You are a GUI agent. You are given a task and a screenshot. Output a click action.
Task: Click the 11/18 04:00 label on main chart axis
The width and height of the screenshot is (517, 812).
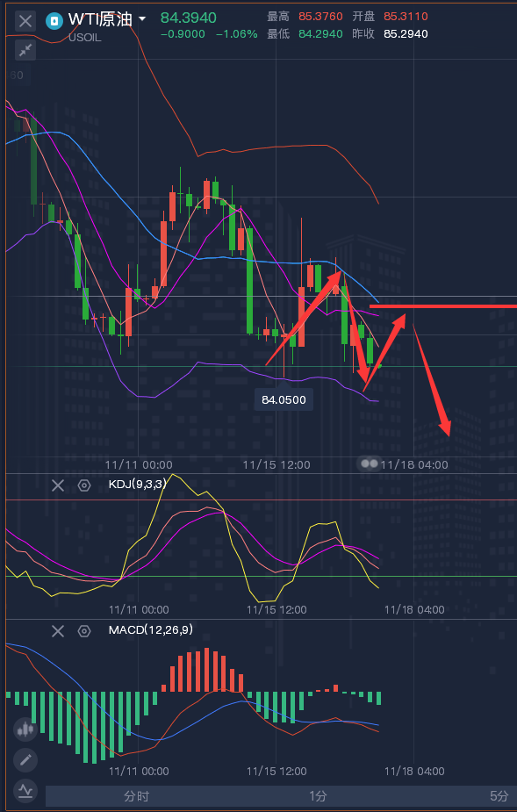[414, 464]
